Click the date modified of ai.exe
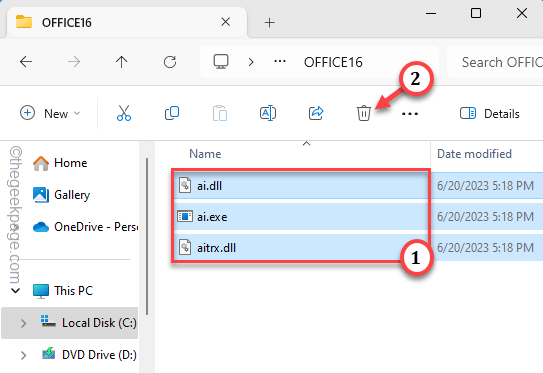The height and width of the screenshot is (373, 543). click(485, 217)
